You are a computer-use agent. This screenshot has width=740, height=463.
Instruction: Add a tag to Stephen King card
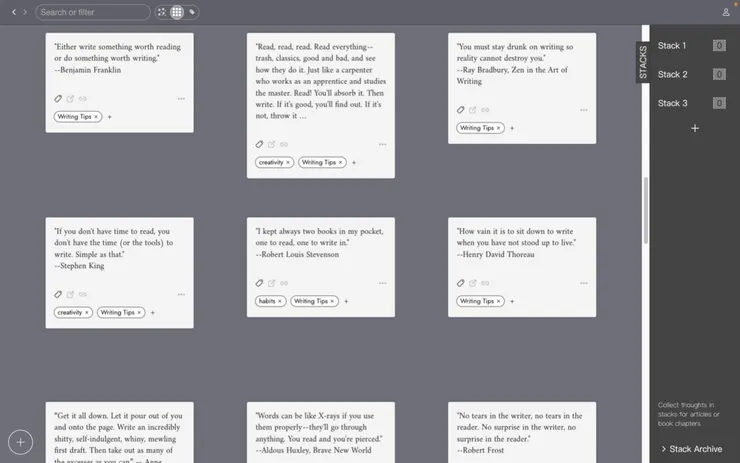point(152,312)
